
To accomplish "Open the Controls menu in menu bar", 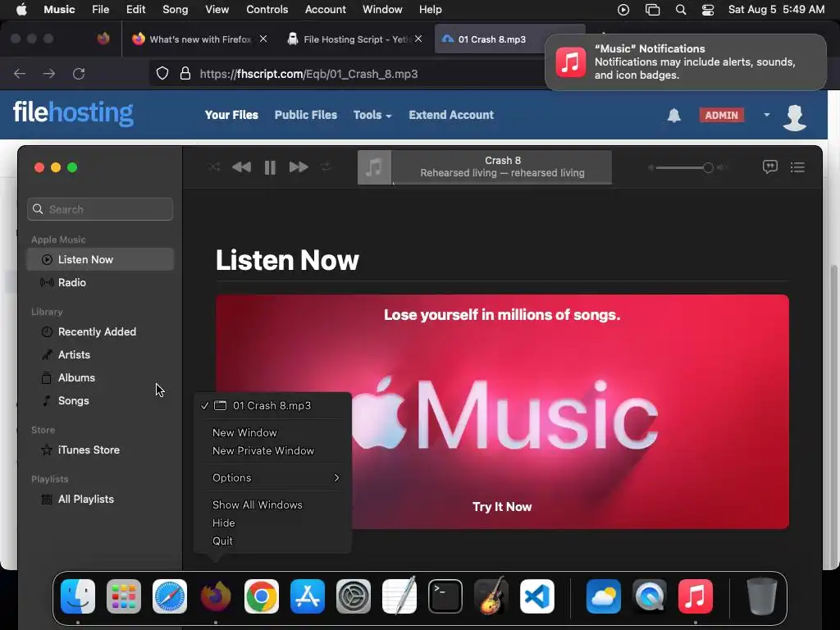I will 267,10.
